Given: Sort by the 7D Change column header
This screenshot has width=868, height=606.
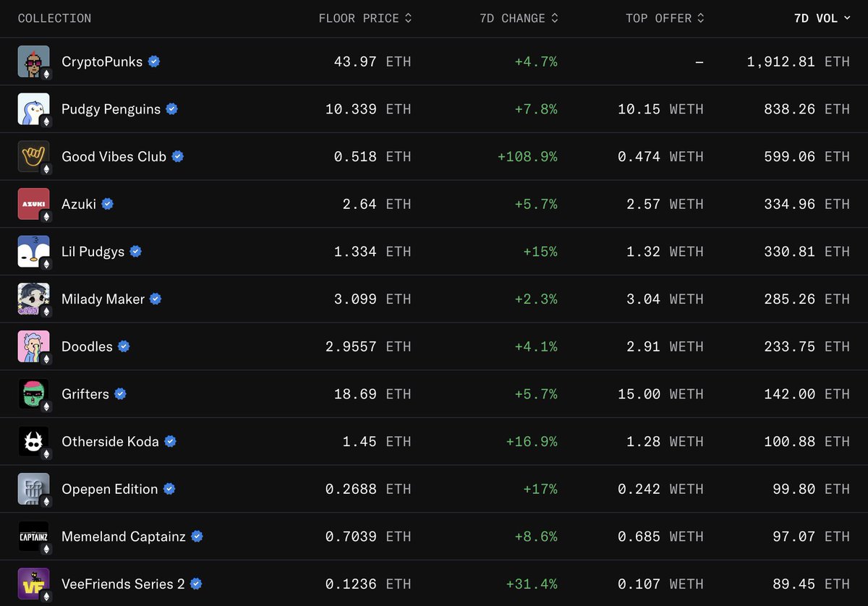Looking at the screenshot, I should click(519, 18).
